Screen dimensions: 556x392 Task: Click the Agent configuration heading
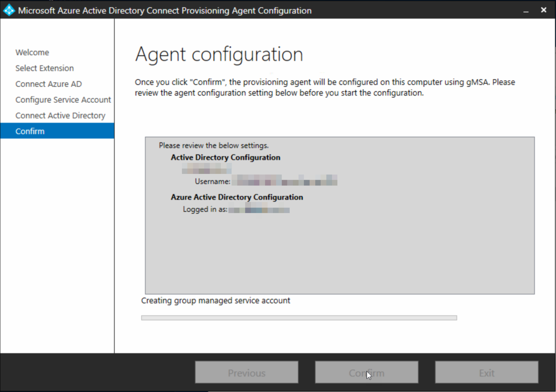tap(219, 54)
